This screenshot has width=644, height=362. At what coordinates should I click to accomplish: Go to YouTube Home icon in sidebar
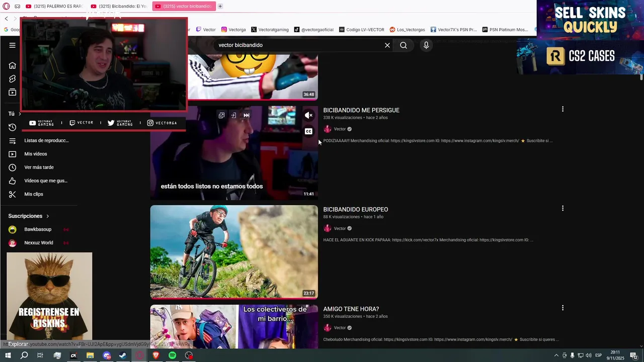coord(12,65)
